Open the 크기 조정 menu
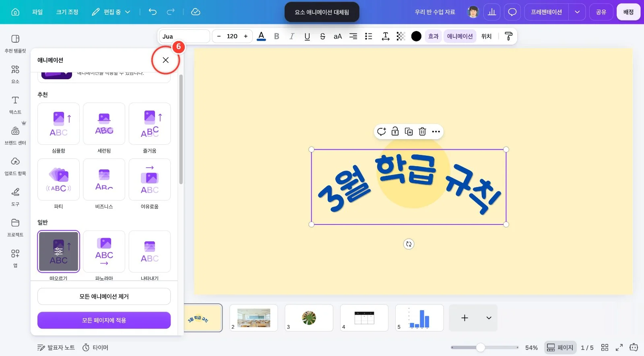 coord(67,12)
